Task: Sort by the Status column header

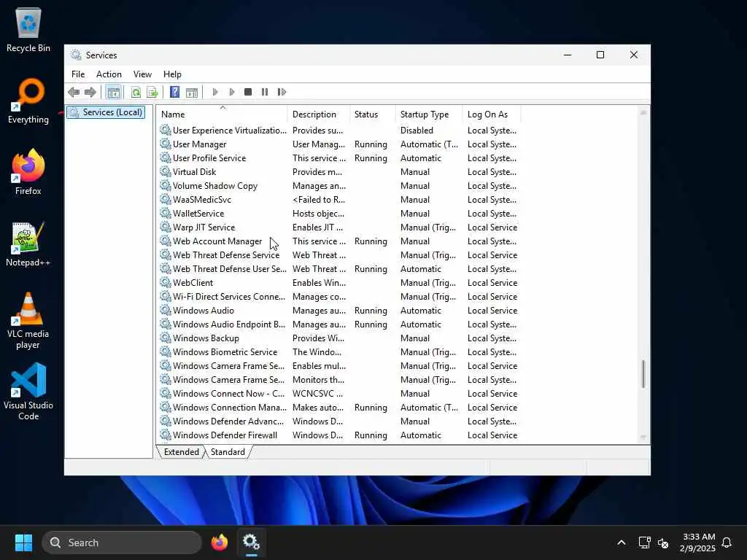Action: coord(373,114)
